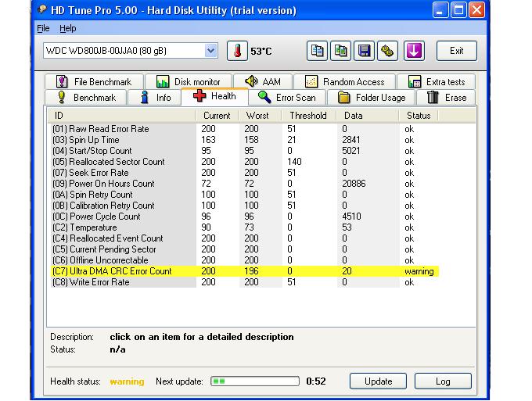Click the 53°C temperature readout
Viewport: 532px width, 401px height.
coord(261,51)
